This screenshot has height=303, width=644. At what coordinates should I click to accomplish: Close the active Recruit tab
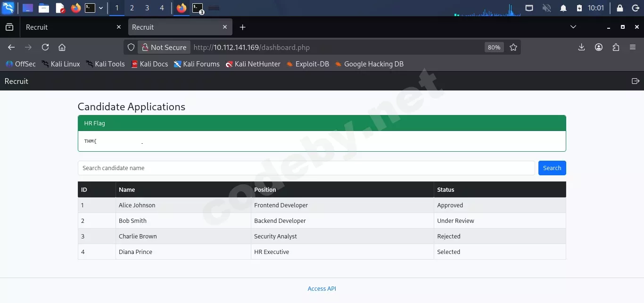[x=225, y=27]
